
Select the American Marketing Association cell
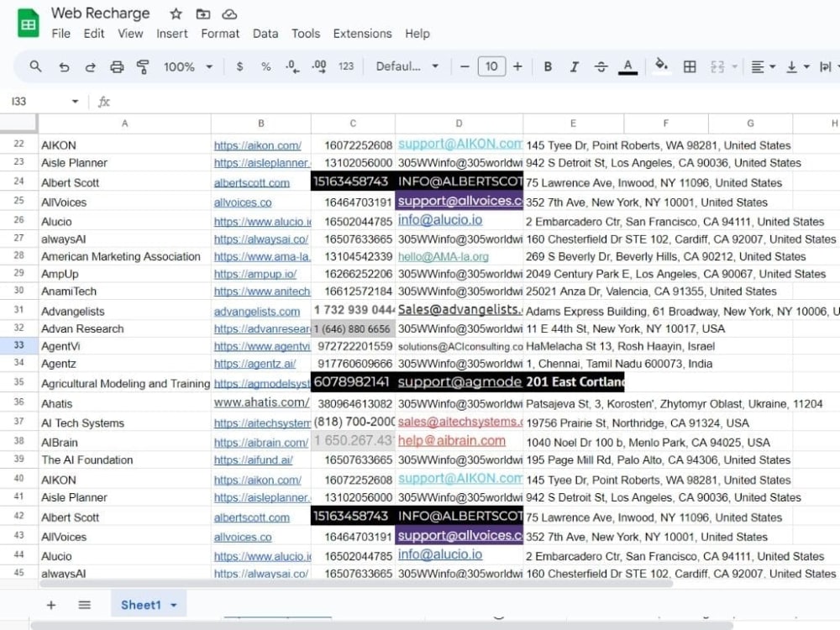[x=124, y=256]
